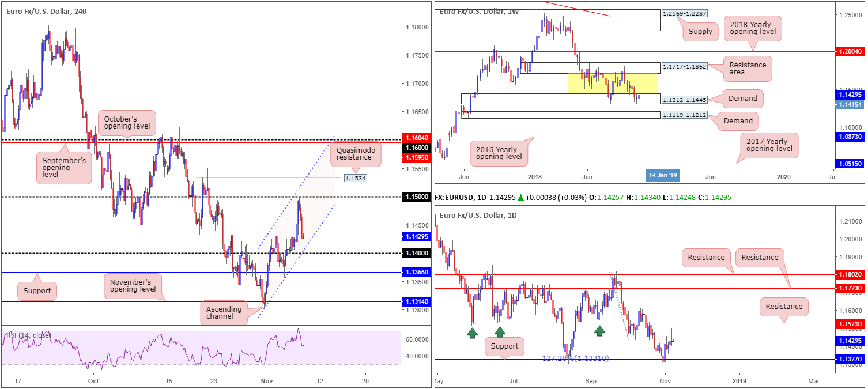The height and width of the screenshot is (389, 868).
Task: Select the 'September's opening level' callout
Action: [63, 168]
